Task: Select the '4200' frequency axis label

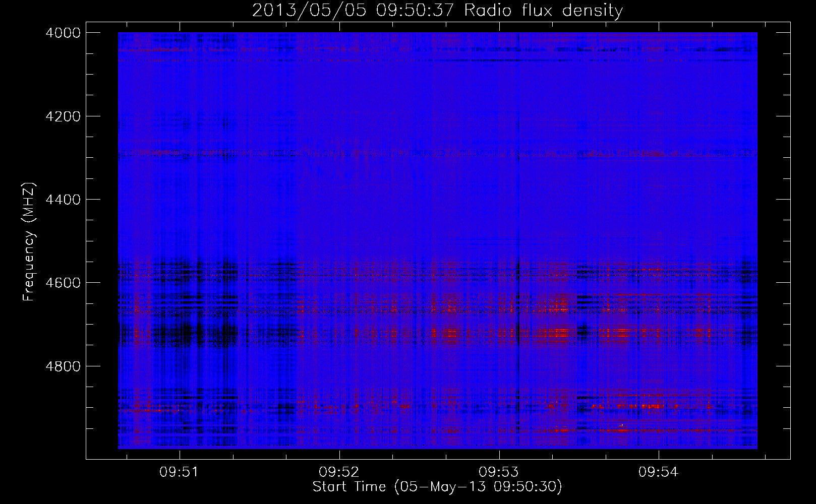Action: (x=63, y=116)
